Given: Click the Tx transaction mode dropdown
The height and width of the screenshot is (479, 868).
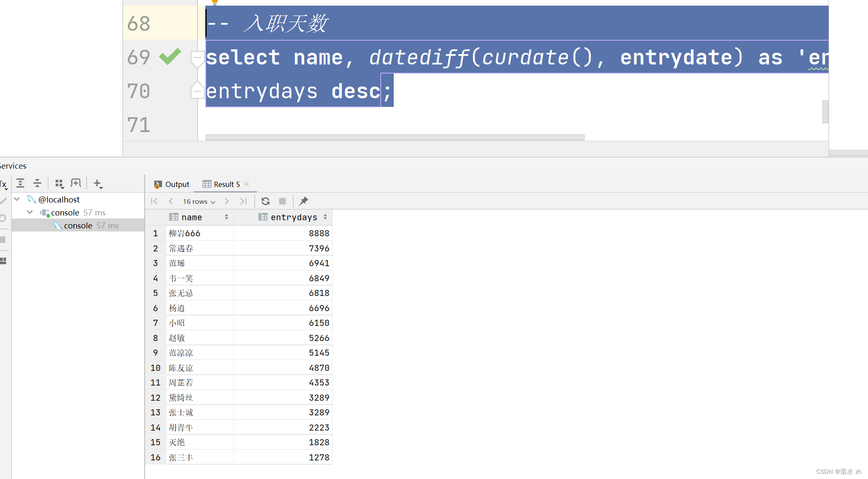Looking at the screenshot, I should (x=4, y=184).
